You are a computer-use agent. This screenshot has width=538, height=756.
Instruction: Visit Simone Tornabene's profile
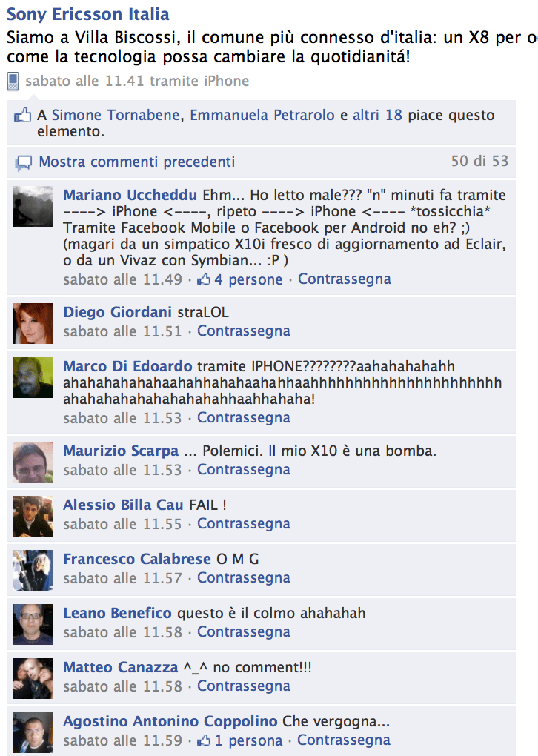click(x=116, y=115)
